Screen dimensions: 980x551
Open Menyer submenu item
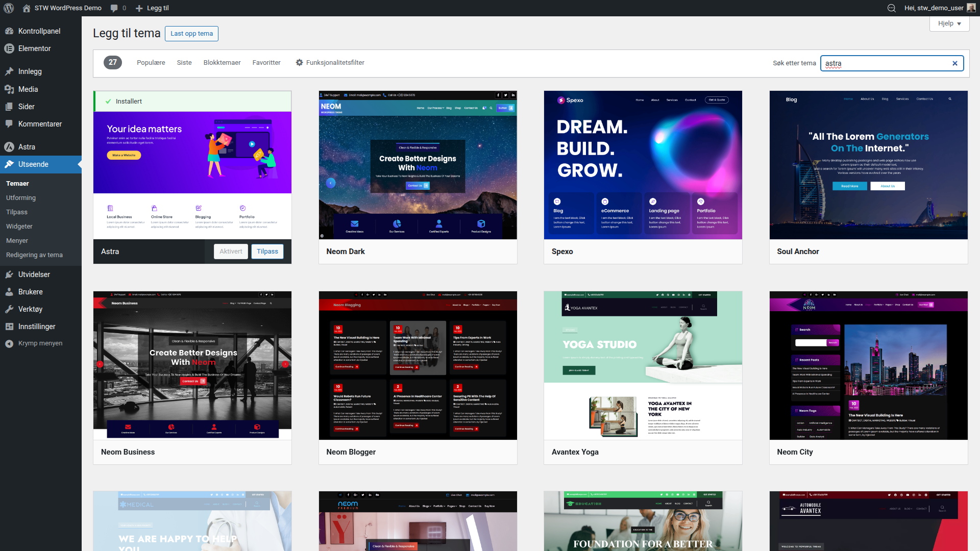41,241
